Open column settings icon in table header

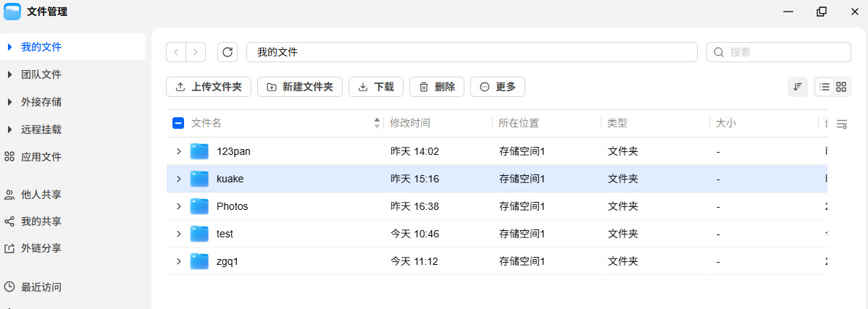coord(841,124)
